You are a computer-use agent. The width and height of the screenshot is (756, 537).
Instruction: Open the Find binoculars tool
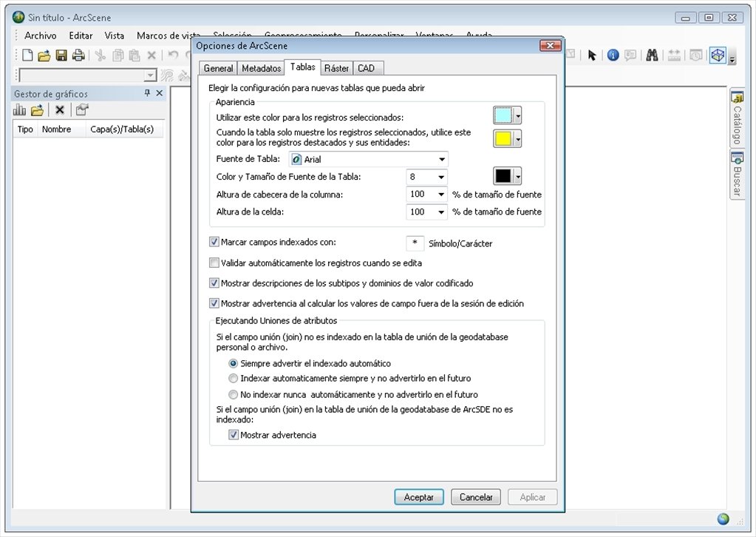coord(652,55)
